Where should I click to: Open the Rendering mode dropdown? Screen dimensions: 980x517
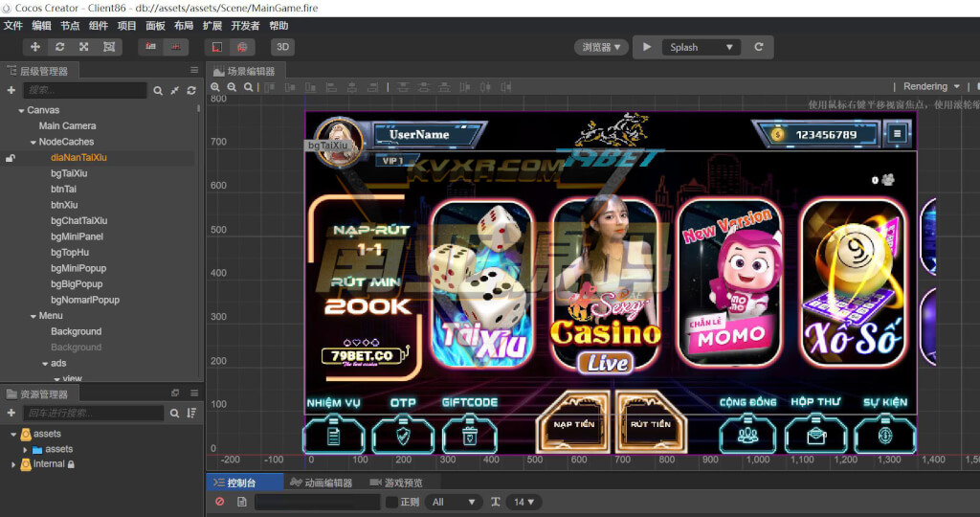pyautogui.click(x=931, y=86)
